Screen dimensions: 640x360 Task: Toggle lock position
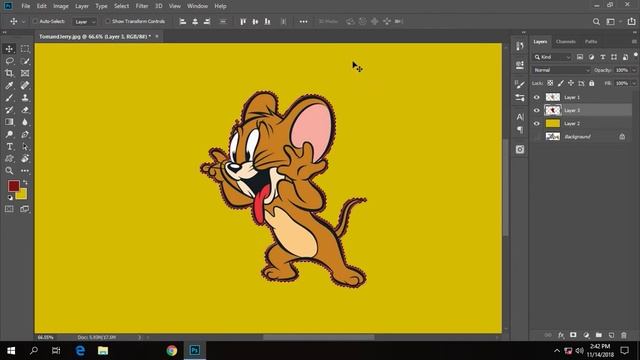pyautogui.click(x=571, y=83)
